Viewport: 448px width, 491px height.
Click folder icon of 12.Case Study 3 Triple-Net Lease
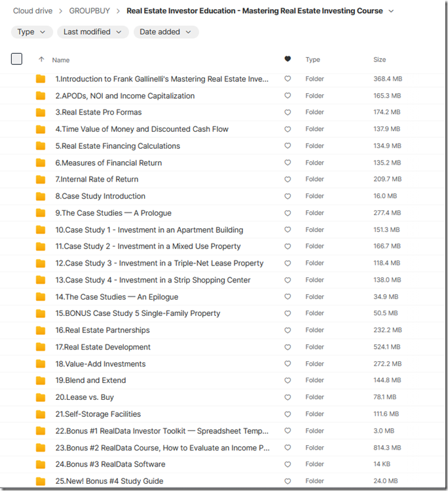[41, 263]
